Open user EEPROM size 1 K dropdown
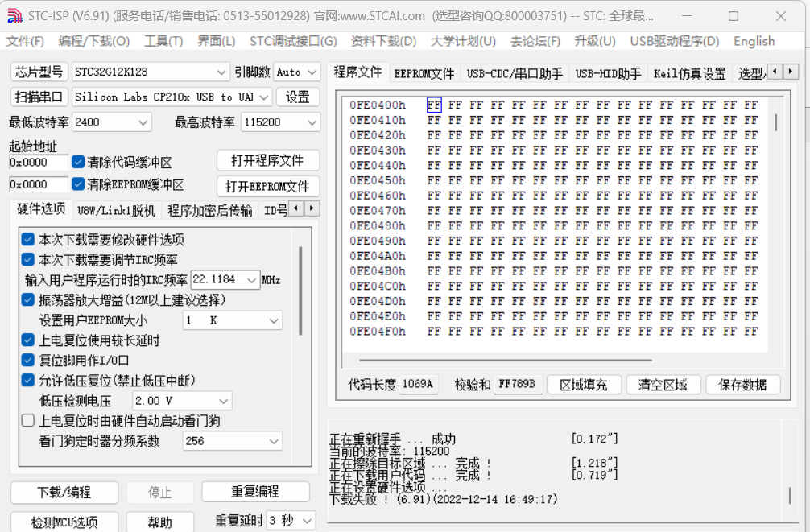This screenshot has width=810, height=532. pos(233,320)
